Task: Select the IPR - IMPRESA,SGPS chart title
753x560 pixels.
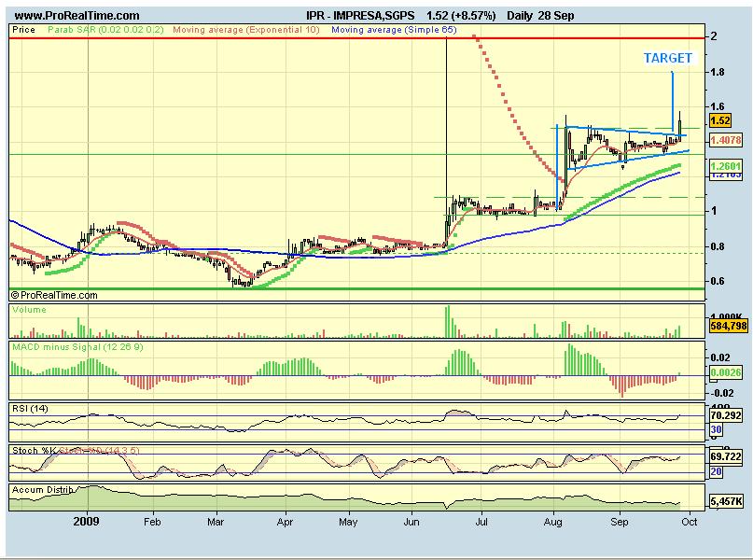Action: tap(360, 16)
